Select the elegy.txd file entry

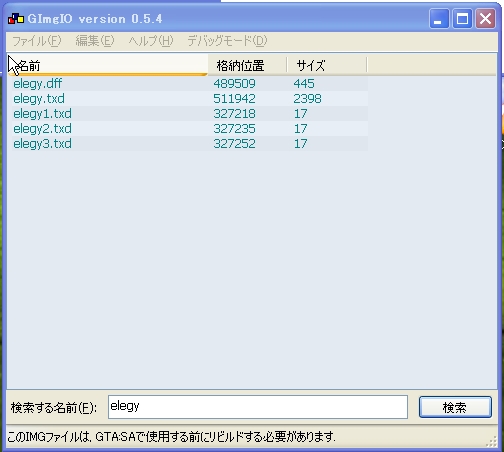tap(39, 98)
